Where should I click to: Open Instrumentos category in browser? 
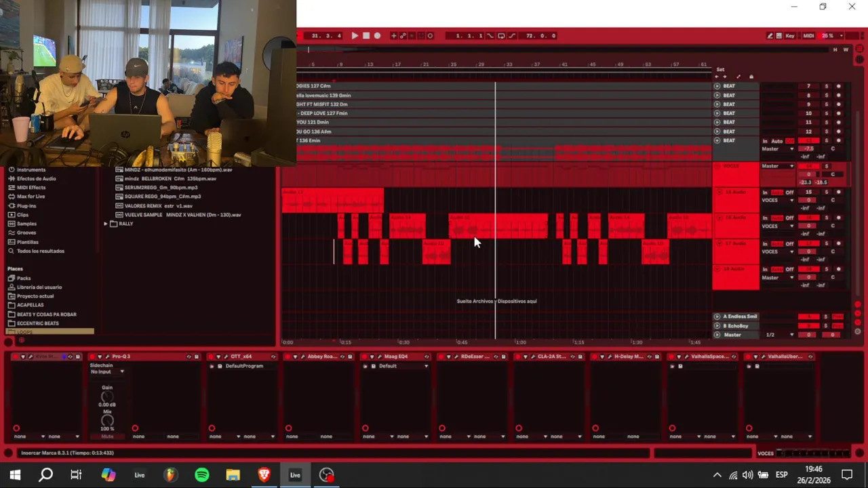tap(31, 169)
